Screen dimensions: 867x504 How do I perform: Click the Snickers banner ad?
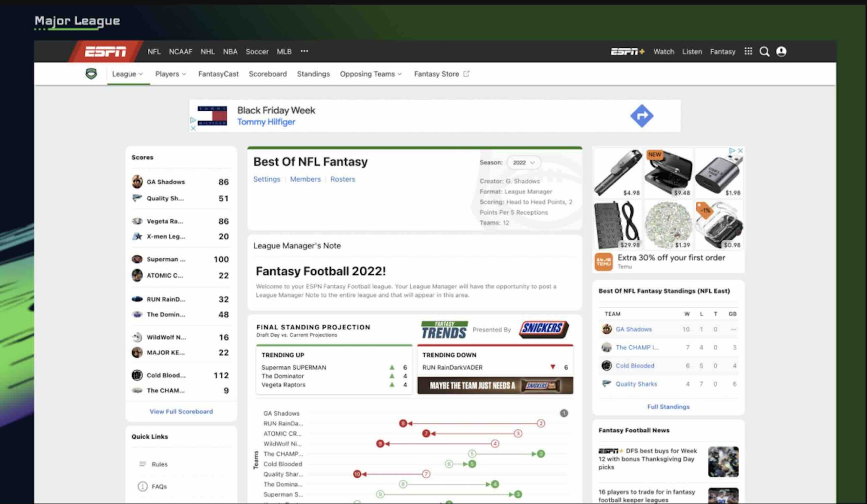point(495,386)
